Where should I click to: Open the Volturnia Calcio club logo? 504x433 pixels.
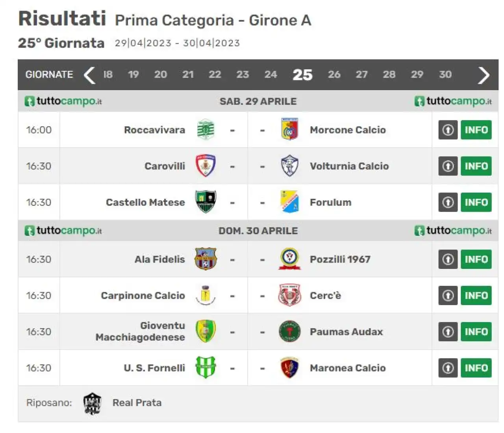click(289, 166)
